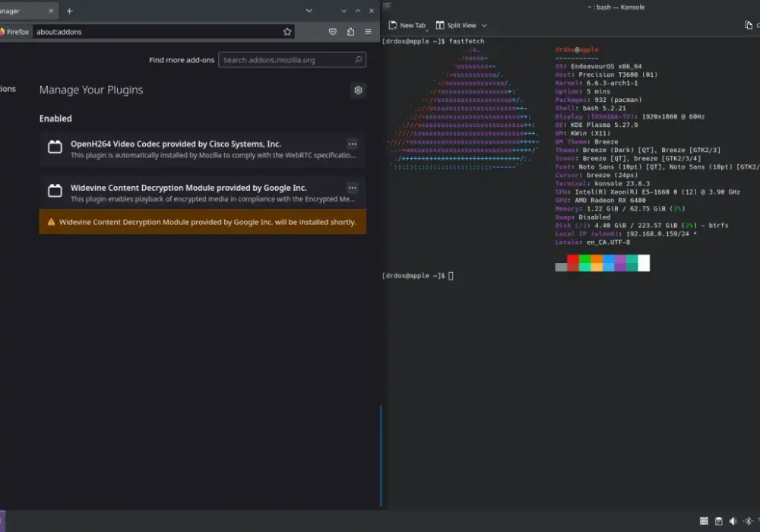
Task: Click the Swap: Disabled line
Action: (x=583, y=217)
